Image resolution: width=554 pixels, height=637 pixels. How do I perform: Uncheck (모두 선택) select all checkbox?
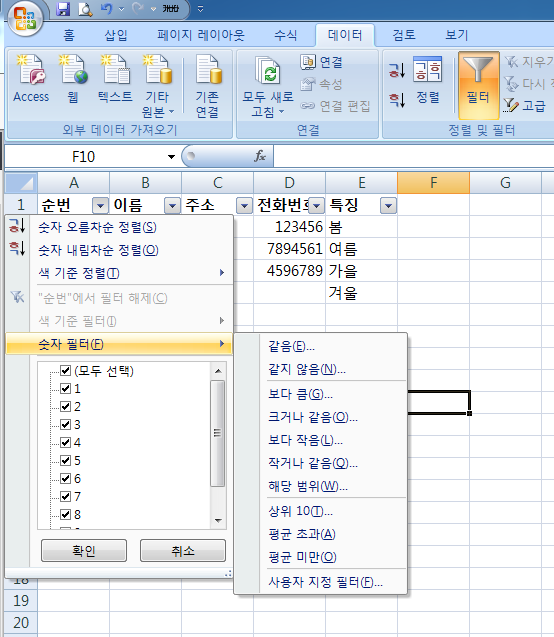coord(65,370)
